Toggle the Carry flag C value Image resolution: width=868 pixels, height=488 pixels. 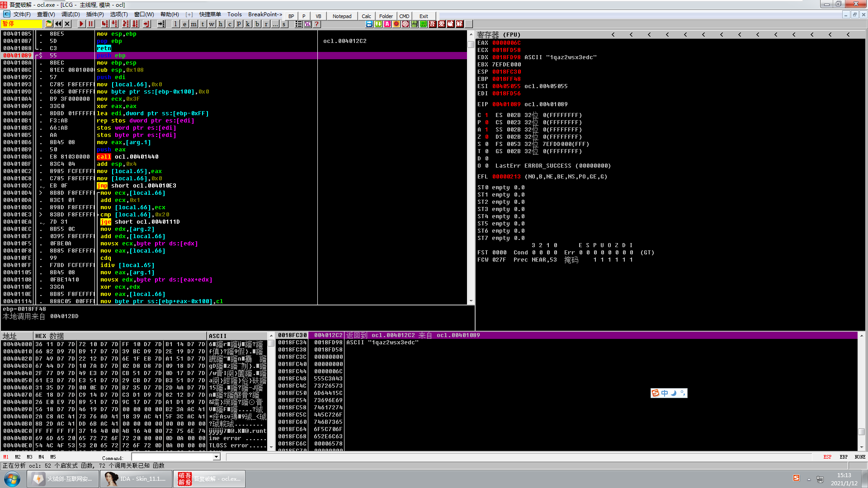(486, 115)
